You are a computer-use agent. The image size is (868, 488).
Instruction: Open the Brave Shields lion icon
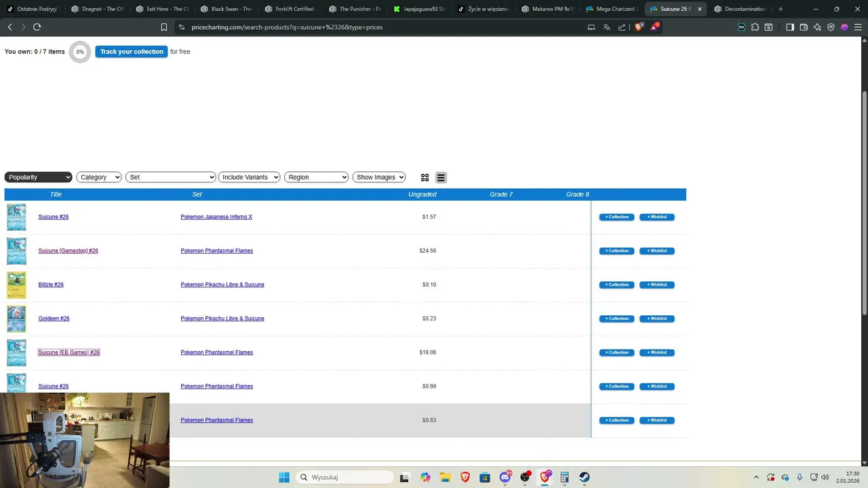click(x=639, y=27)
